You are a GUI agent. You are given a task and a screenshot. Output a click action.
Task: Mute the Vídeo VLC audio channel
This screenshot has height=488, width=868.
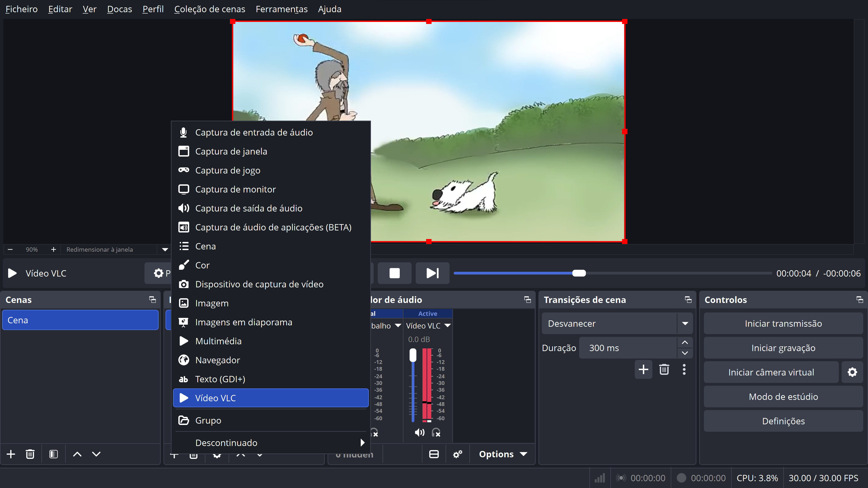(x=420, y=432)
